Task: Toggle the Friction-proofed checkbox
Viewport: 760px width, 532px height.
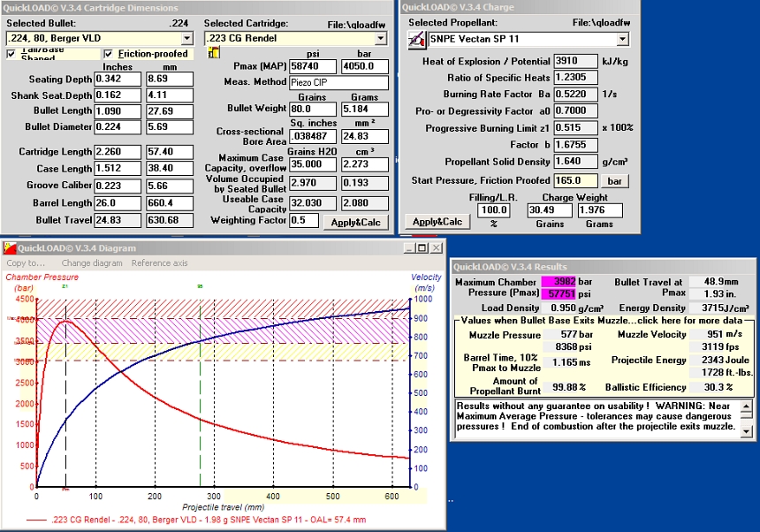Action: pyautogui.click(x=108, y=54)
